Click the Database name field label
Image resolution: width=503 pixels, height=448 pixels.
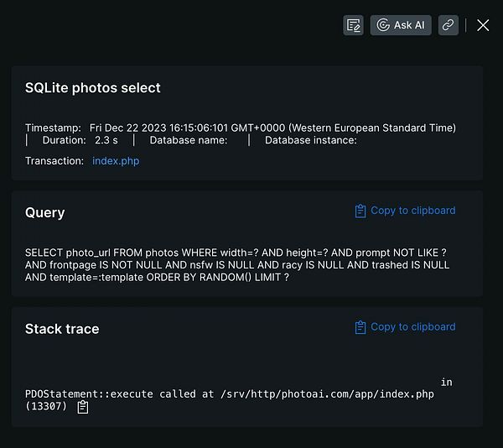pos(189,140)
